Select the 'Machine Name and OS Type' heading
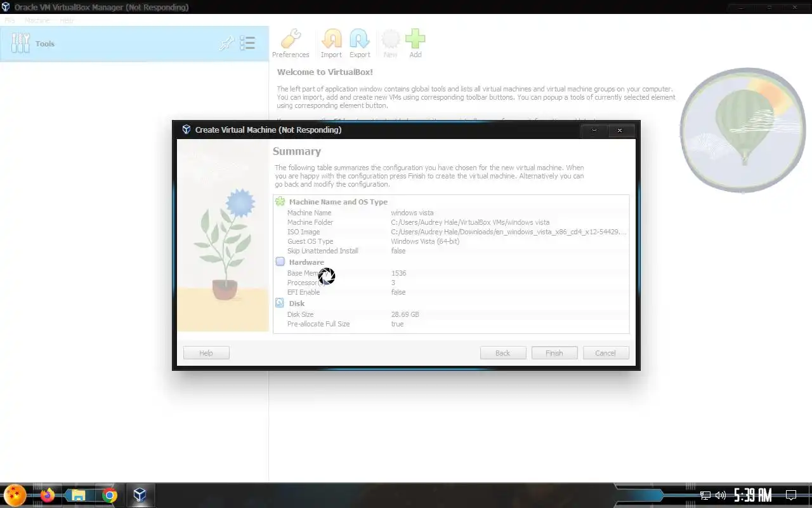 coord(338,202)
